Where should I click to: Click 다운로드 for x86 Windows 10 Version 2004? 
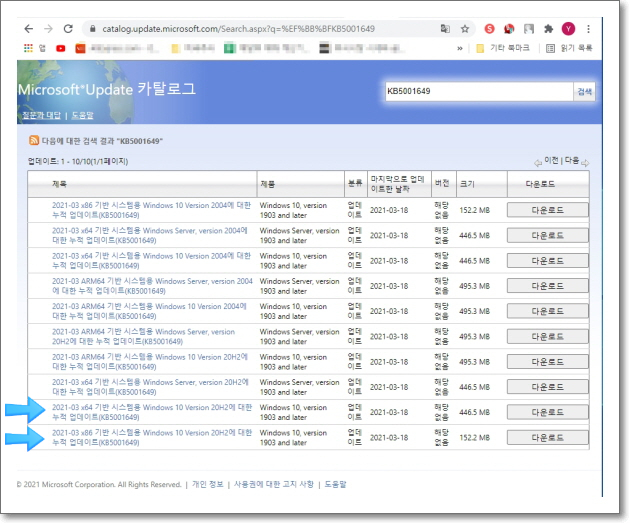[548, 210]
